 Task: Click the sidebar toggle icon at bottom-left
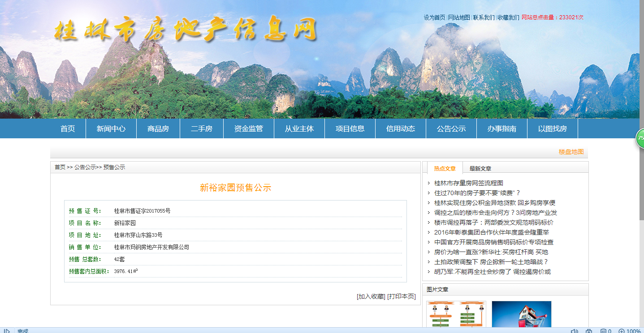pyautogui.click(x=7, y=331)
